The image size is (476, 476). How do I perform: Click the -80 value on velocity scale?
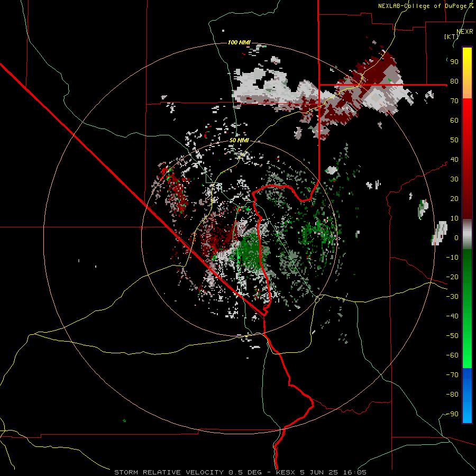pyautogui.click(x=452, y=395)
